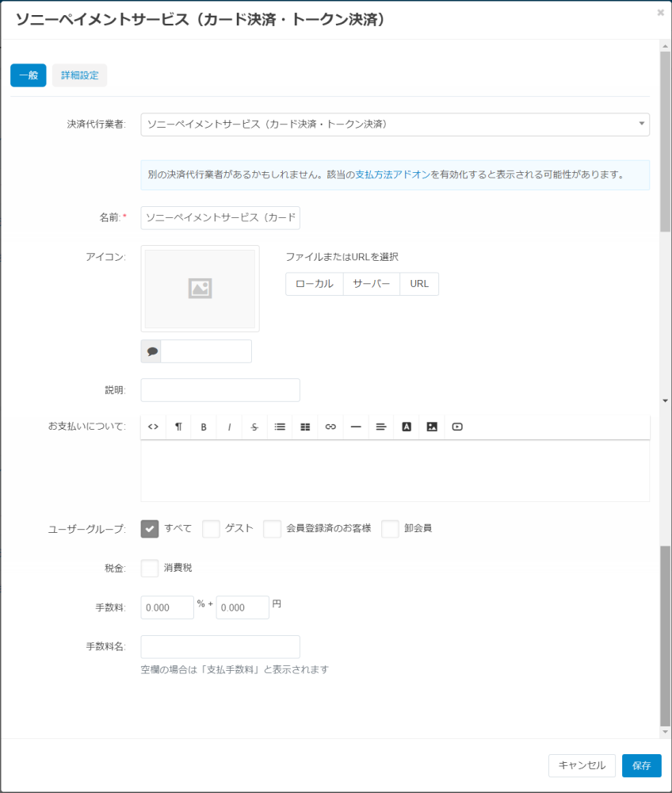Click the 保存 button
The height and width of the screenshot is (793, 672).
click(642, 766)
